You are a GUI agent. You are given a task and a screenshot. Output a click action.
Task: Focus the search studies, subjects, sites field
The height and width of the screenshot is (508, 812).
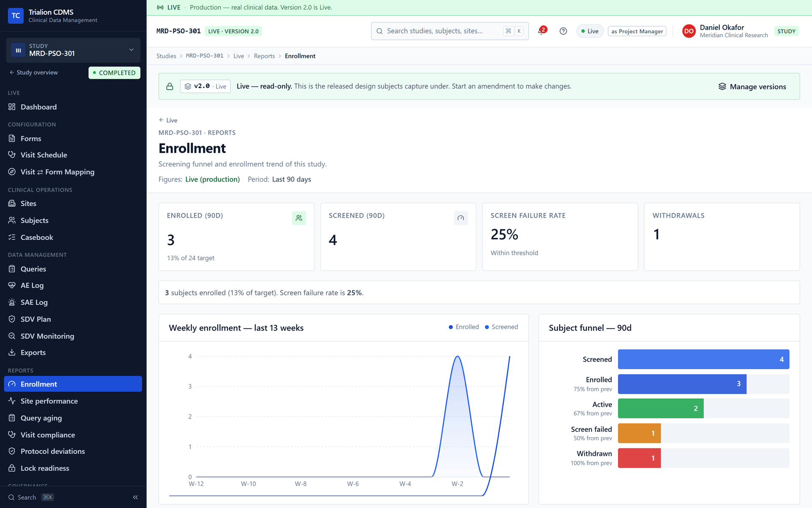click(450, 31)
